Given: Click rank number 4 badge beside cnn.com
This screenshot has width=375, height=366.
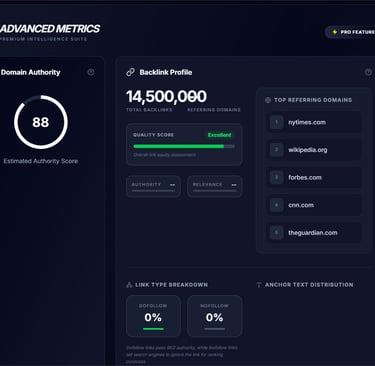Looking at the screenshot, I should (x=276, y=205).
